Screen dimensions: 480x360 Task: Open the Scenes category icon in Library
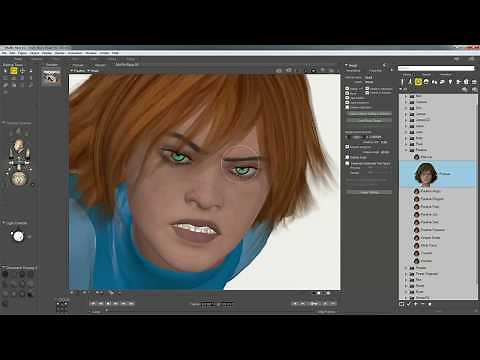(474, 82)
